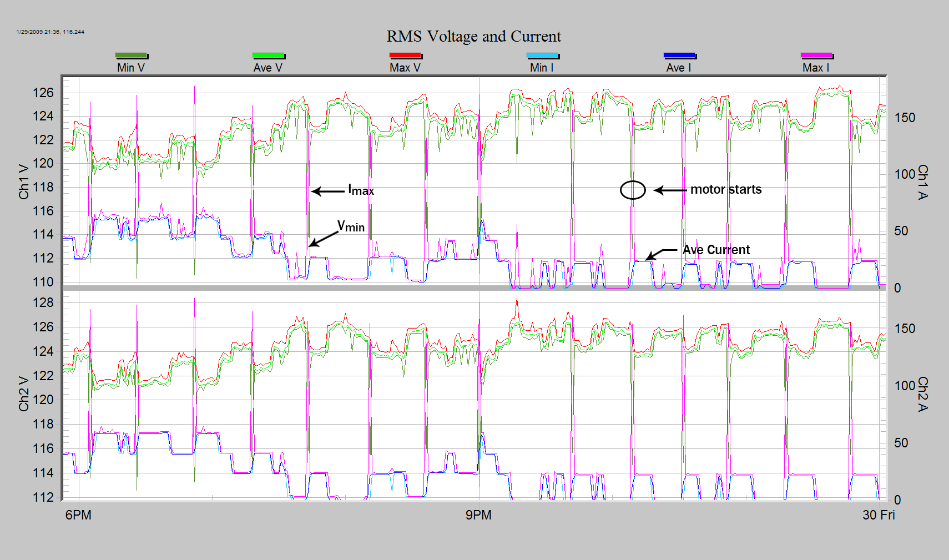Toggle the Max I trace visibility
The image size is (949, 560).
816,67
